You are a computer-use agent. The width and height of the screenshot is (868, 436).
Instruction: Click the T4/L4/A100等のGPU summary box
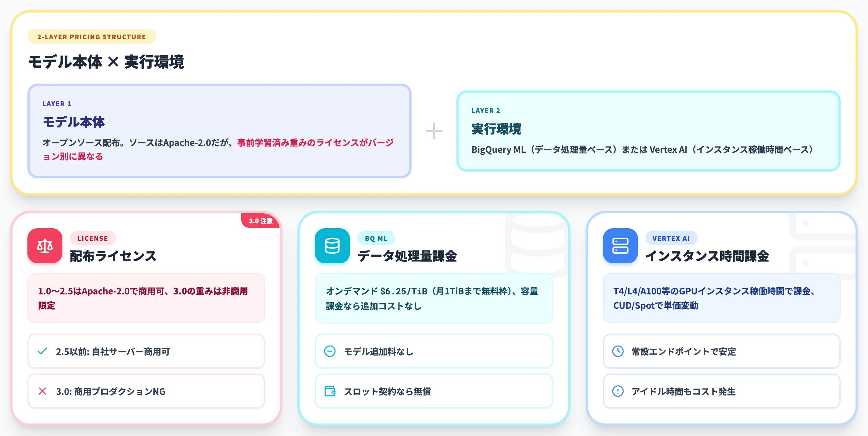click(x=722, y=298)
